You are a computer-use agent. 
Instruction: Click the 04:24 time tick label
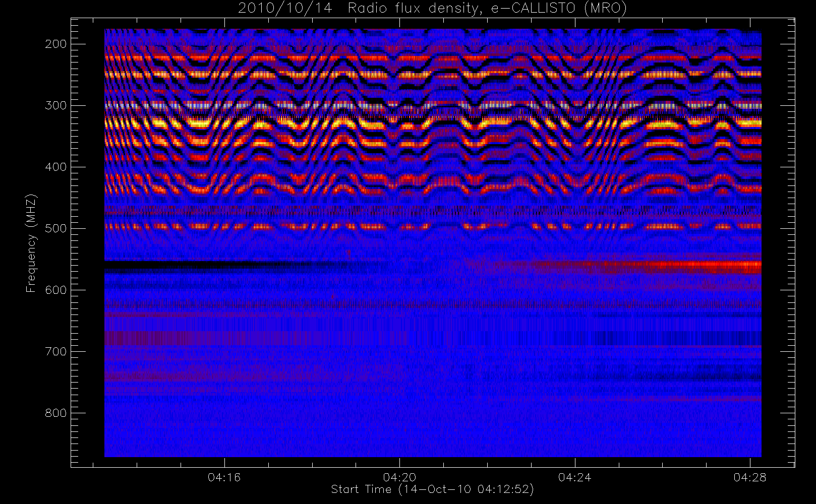(x=575, y=477)
